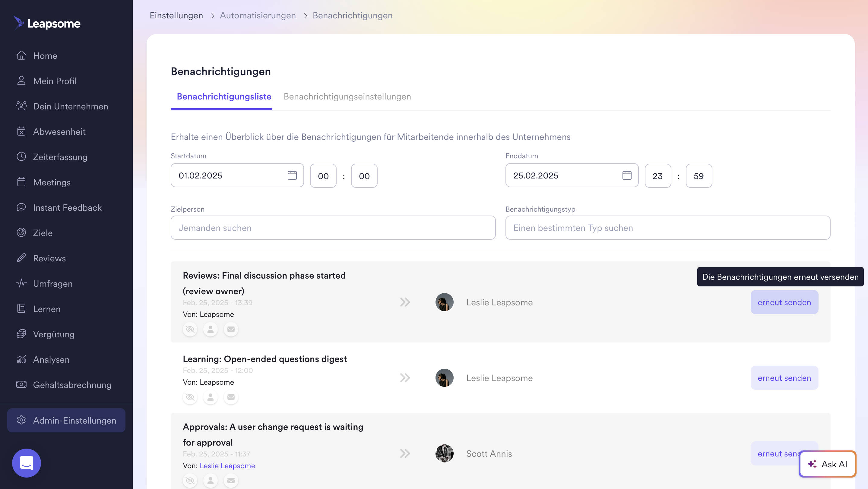
Task: Click the person icon under Learning notification
Action: pos(210,397)
